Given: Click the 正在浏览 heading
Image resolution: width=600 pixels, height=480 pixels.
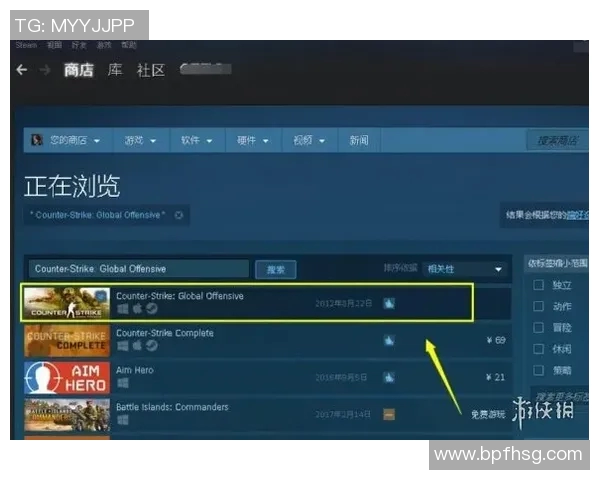Looking at the screenshot, I should [72, 186].
